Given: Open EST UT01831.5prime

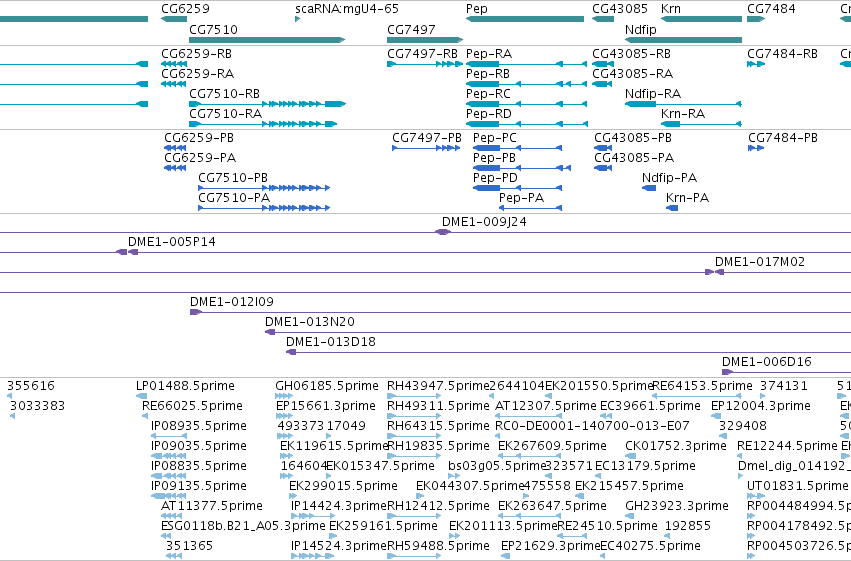Looking at the screenshot, I should click(797, 486).
